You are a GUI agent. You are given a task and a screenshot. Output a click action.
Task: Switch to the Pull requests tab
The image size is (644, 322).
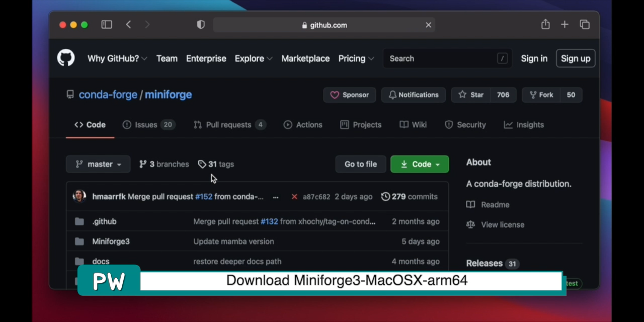(x=230, y=125)
